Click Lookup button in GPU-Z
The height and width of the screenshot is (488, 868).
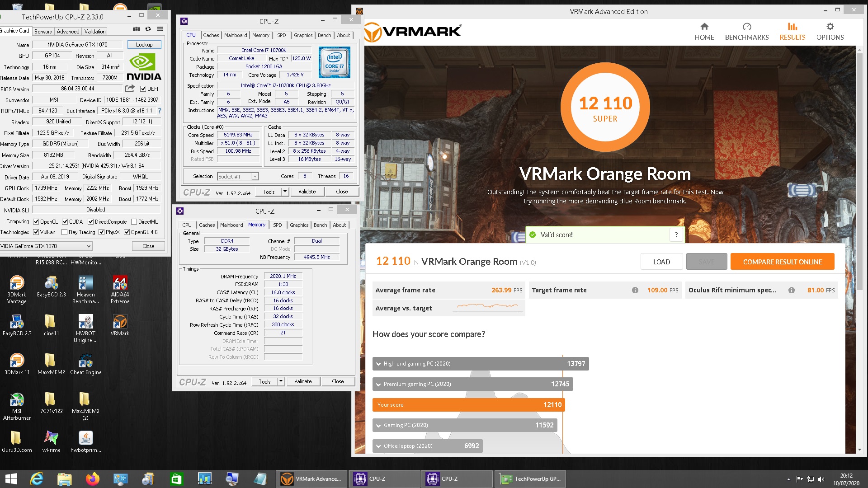144,45
